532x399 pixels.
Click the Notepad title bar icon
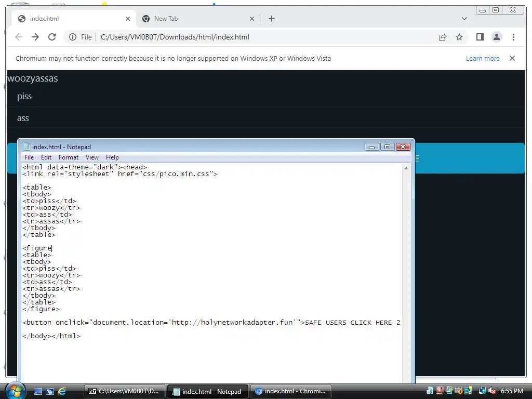coord(26,147)
